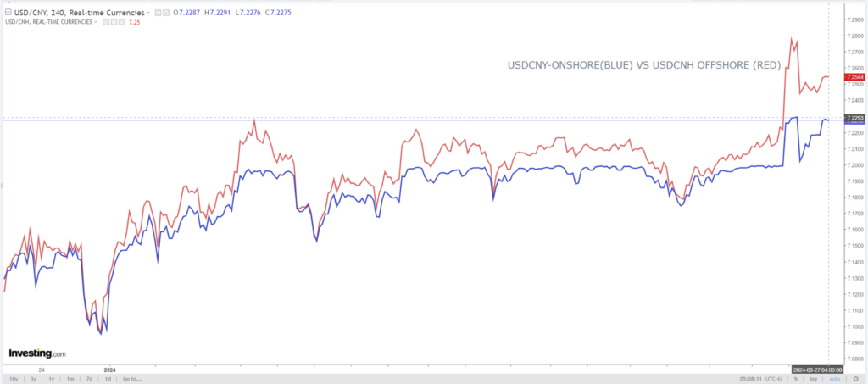The height and width of the screenshot is (384, 868).
Task: Switch to the 1m time range
Action: (70, 379)
